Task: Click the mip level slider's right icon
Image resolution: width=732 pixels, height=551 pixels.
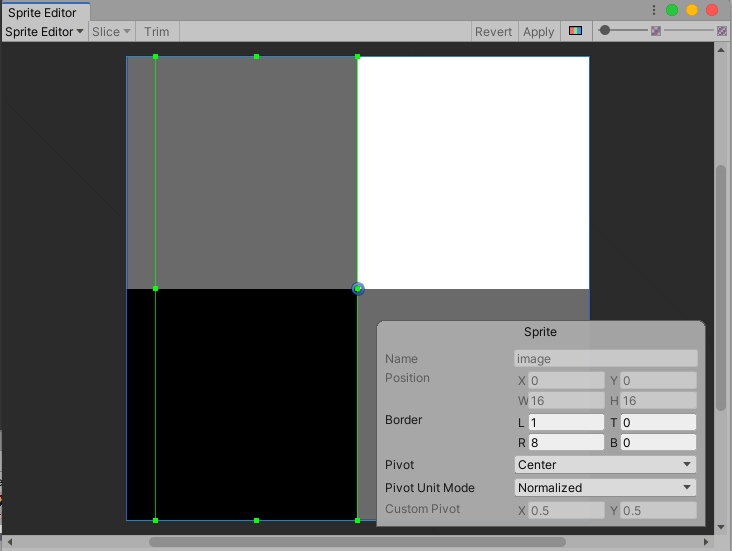Action: 722,31
